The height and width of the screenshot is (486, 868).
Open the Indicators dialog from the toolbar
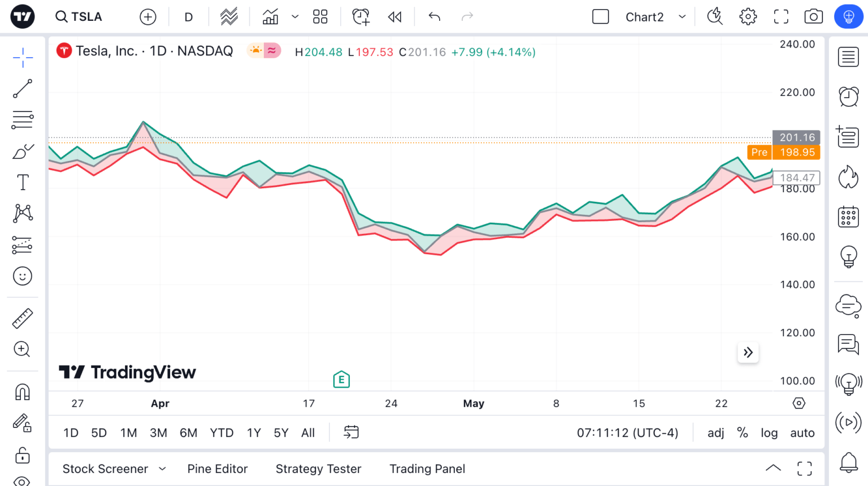(x=270, y=16)
